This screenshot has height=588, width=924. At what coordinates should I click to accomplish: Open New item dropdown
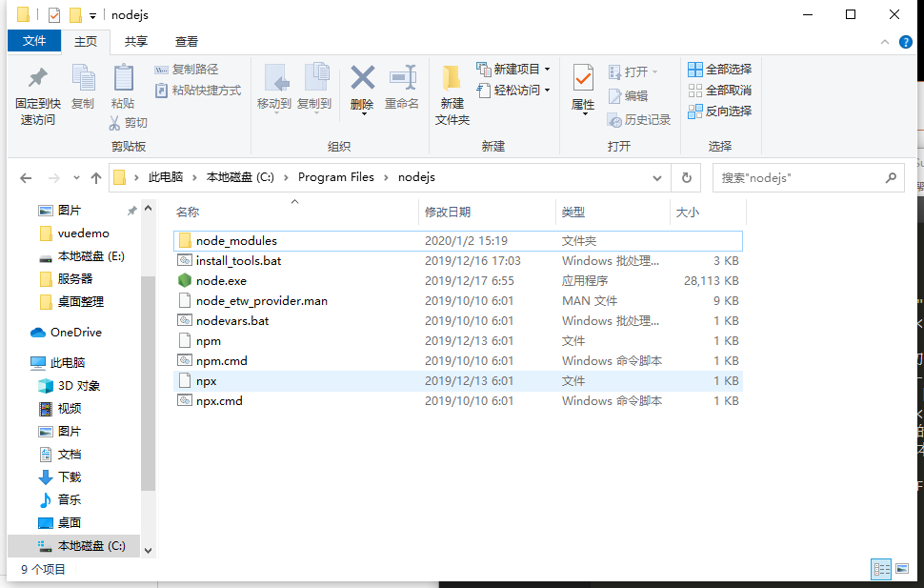513,70
